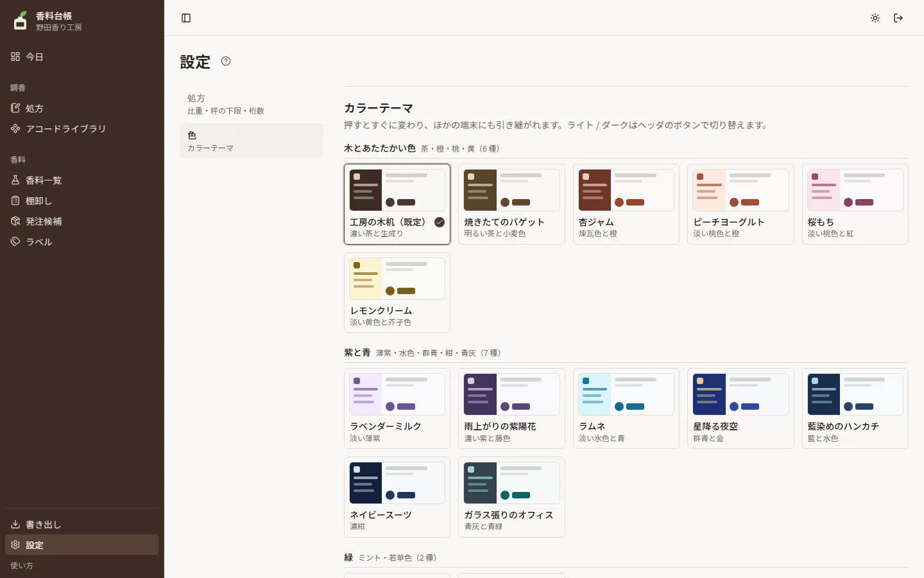Open 今日 in the sidebar
This screenshot has width=924, height=578.
tap(81, 57)
